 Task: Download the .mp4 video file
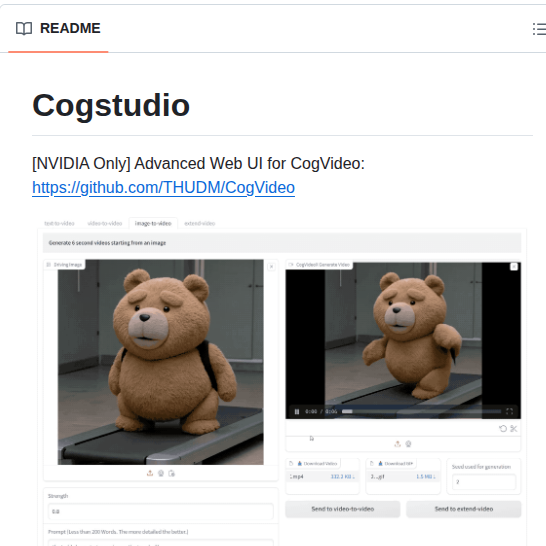tap(343, 477)
